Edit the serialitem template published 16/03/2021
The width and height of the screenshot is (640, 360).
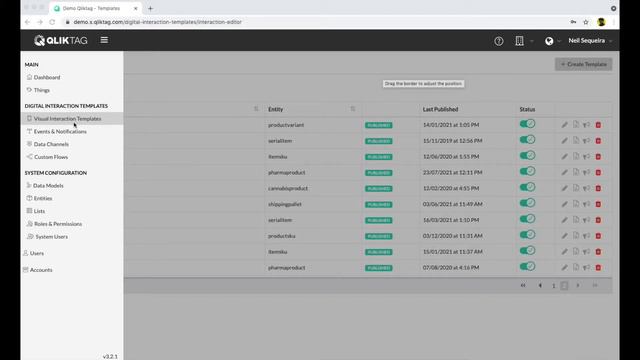tap(564, 220)
